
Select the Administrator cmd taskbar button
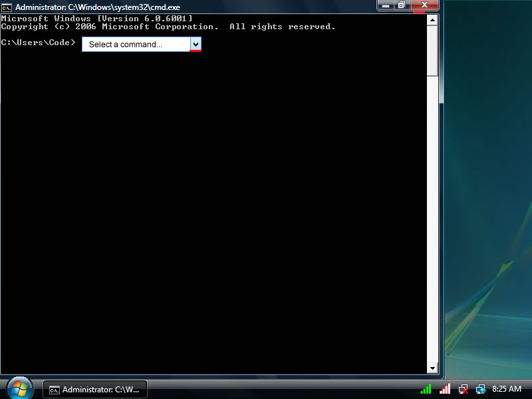94,389
